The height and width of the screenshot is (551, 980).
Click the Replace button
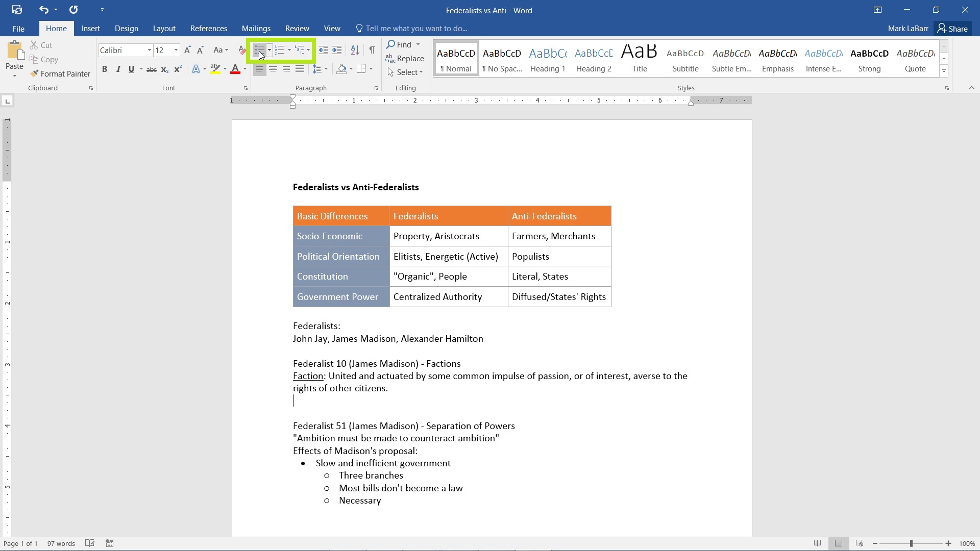405,58
